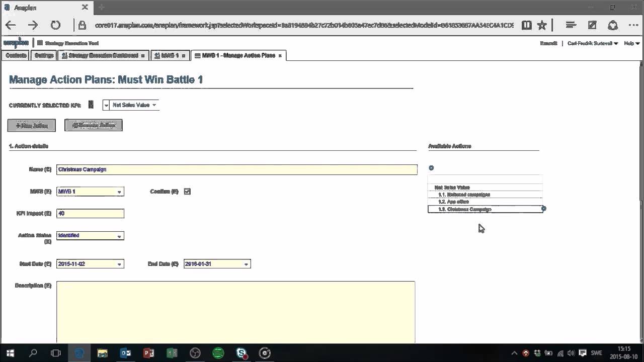Click SWE input language indicator

(596, 353)
